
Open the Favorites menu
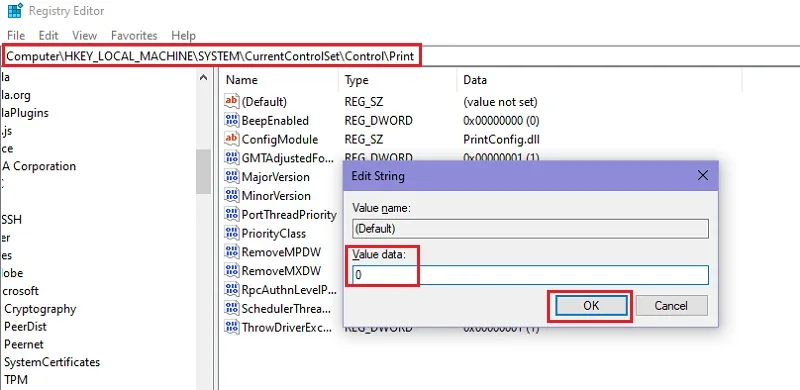[134, 35]
